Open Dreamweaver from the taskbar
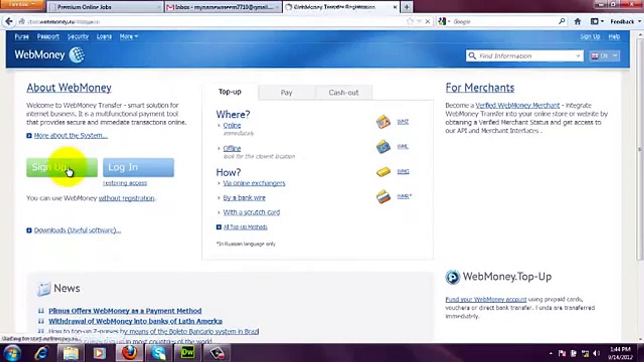 (188, 353)
